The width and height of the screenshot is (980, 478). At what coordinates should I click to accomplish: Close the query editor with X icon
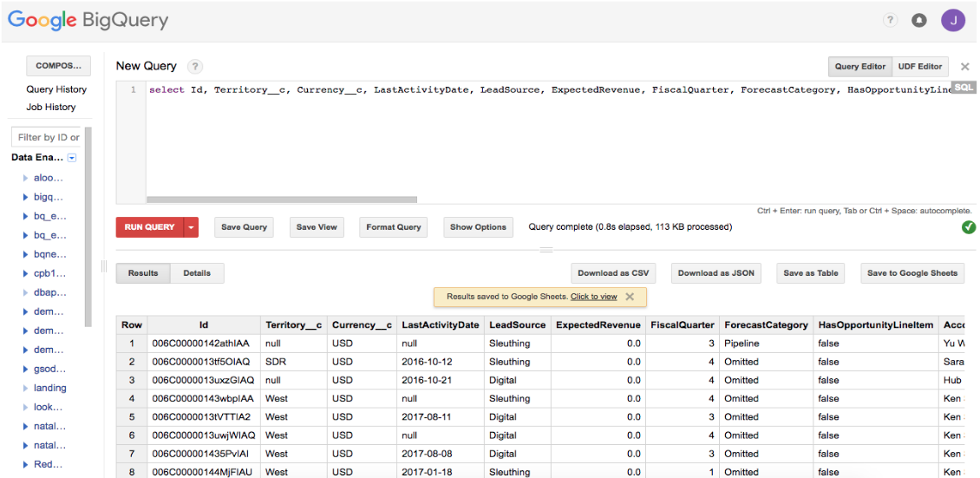964,67
